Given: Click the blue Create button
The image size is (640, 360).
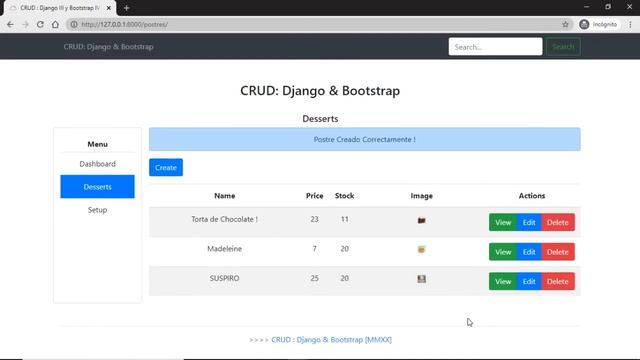Looking at the screenshot, I should [x=166, y=167].
